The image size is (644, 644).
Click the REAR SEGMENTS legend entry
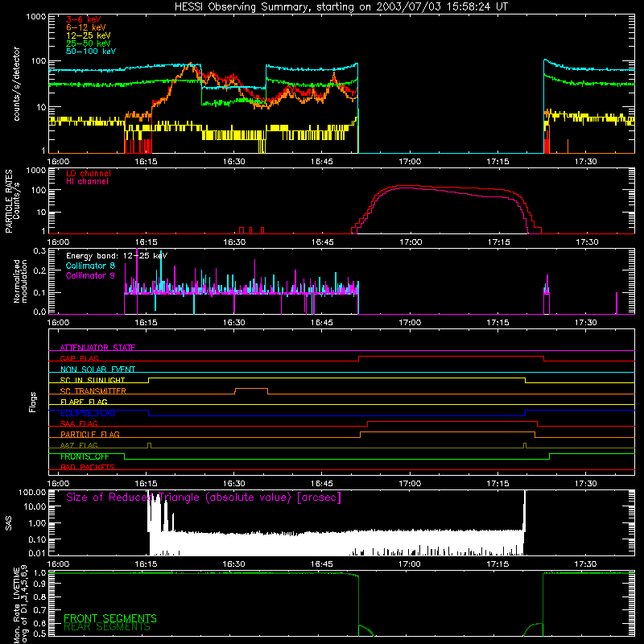click(107, 627)
